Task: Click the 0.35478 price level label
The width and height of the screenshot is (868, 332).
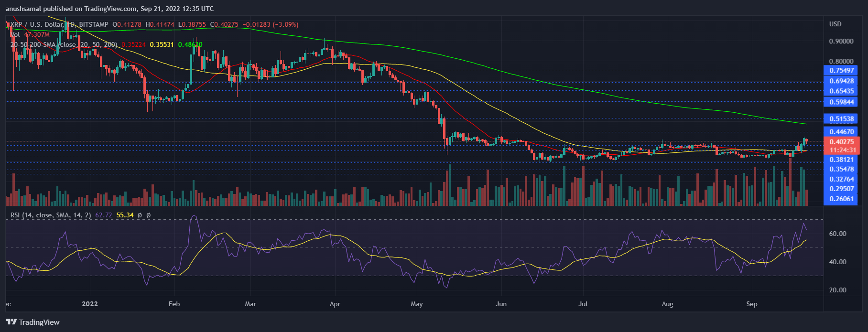Action: point(841,169)
